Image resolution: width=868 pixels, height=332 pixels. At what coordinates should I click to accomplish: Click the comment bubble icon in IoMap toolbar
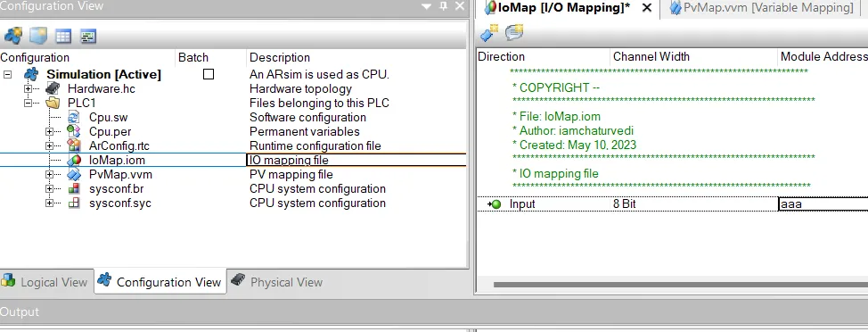(513, 33)
